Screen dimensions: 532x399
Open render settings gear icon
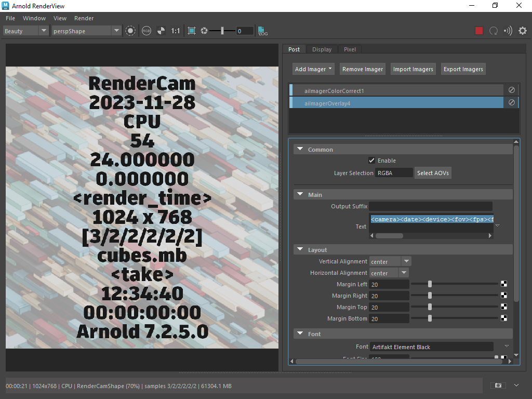[x=522, y=31]
